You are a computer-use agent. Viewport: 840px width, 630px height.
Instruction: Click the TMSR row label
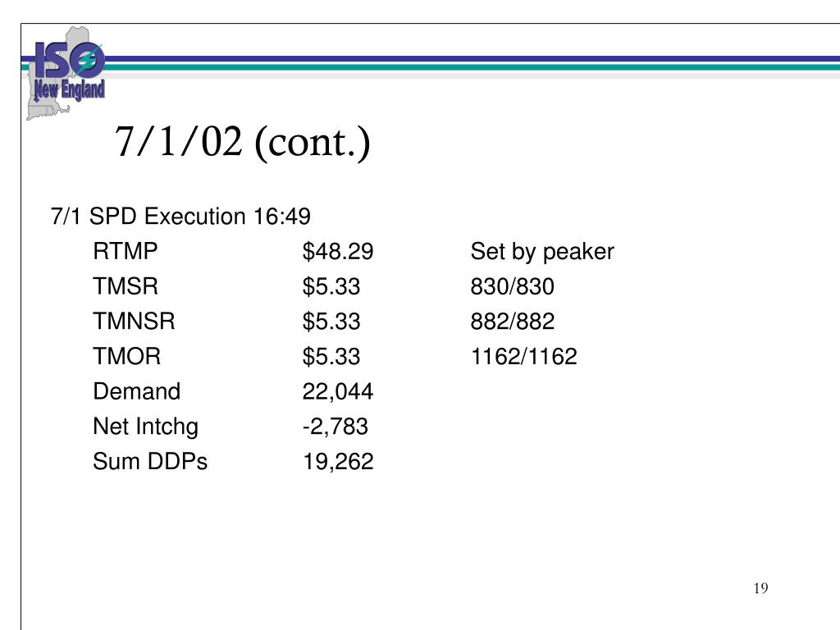pyautogui.click(x=126, y=286)
